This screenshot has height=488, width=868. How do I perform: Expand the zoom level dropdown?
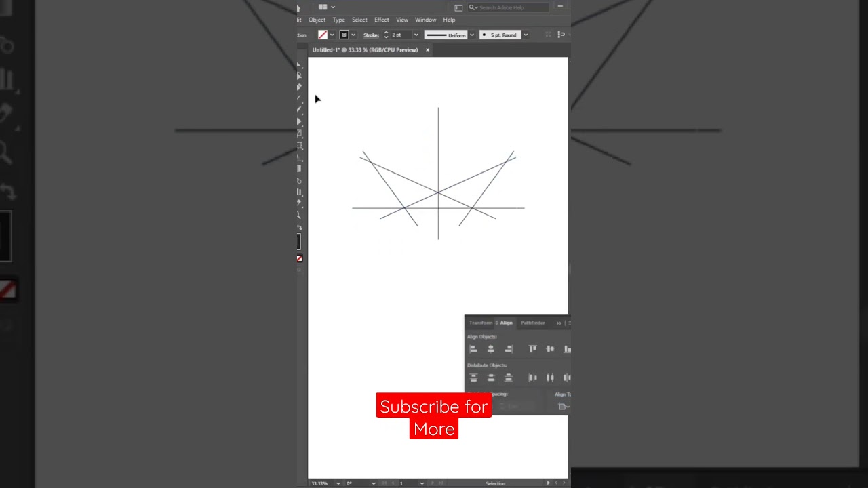(338, 483)
